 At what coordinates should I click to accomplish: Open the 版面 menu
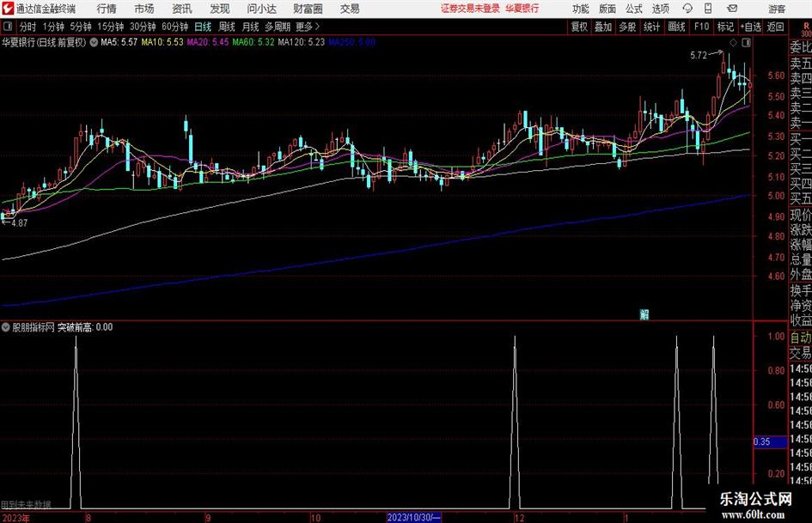[x=607, y=9]
